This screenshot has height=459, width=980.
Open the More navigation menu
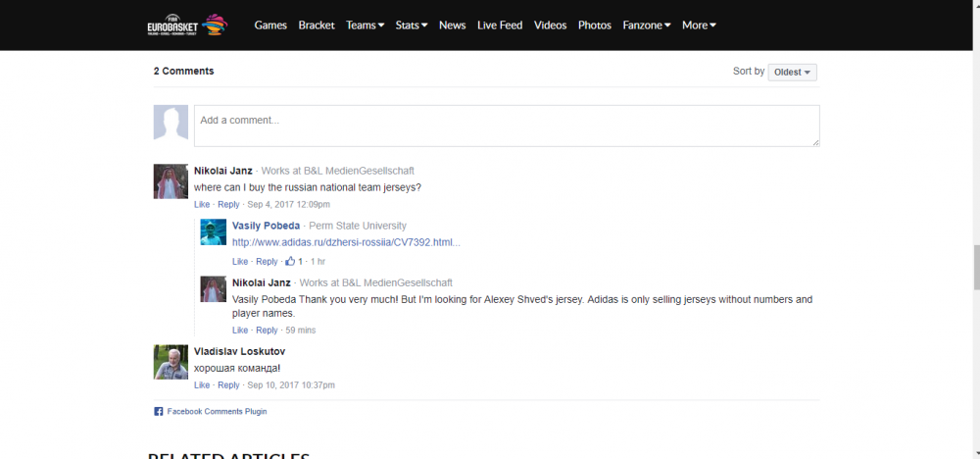coord(699,25)
